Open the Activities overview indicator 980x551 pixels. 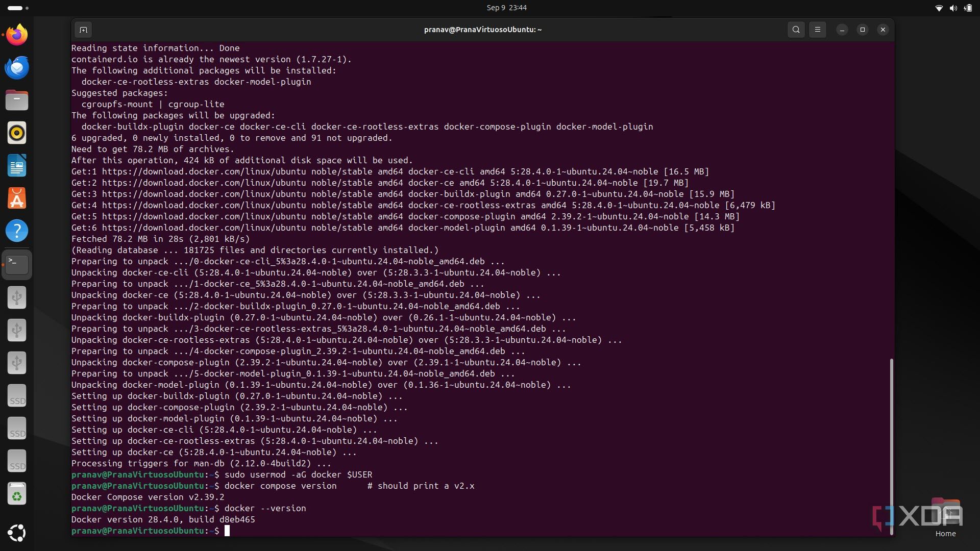[x=18, y=8]
